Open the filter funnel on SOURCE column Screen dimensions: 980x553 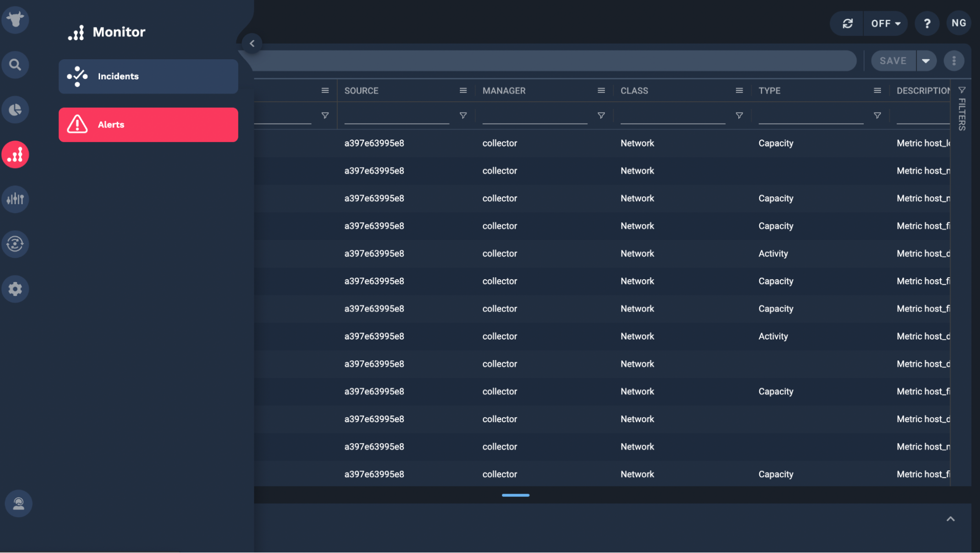(462, 115)
